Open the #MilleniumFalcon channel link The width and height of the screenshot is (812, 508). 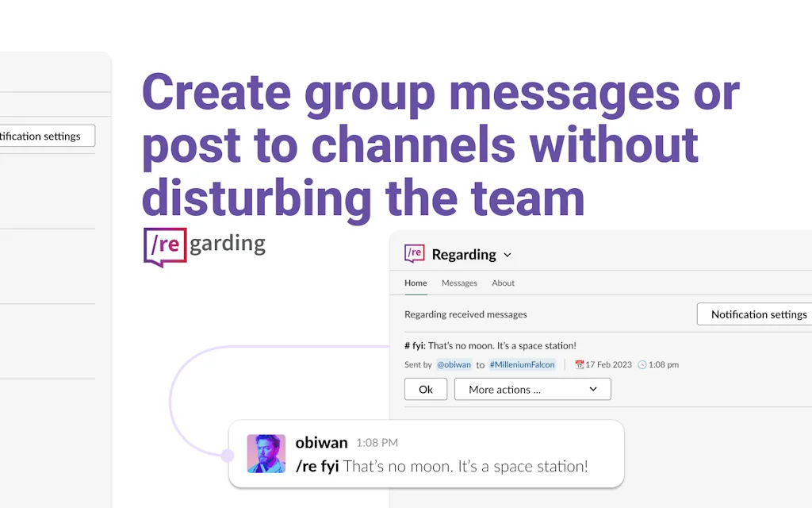522,365
